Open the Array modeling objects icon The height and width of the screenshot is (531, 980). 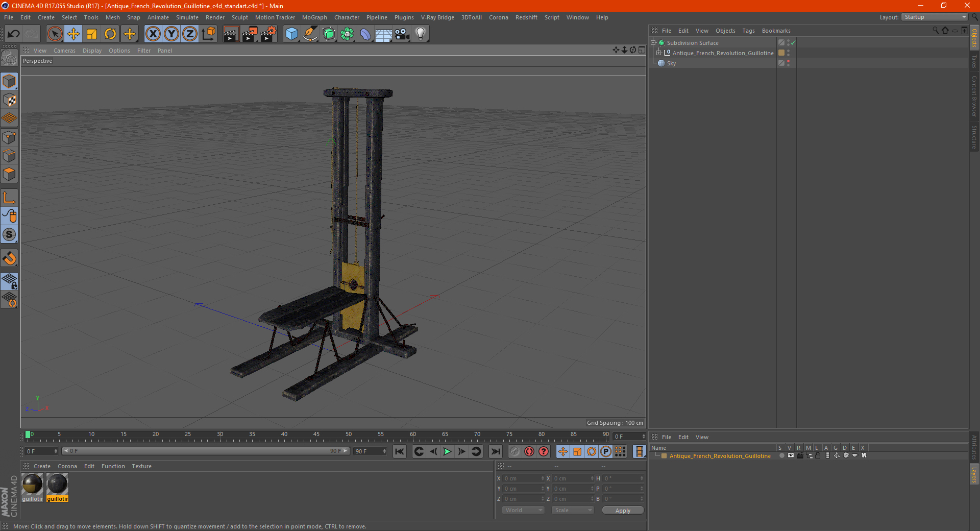347,34
